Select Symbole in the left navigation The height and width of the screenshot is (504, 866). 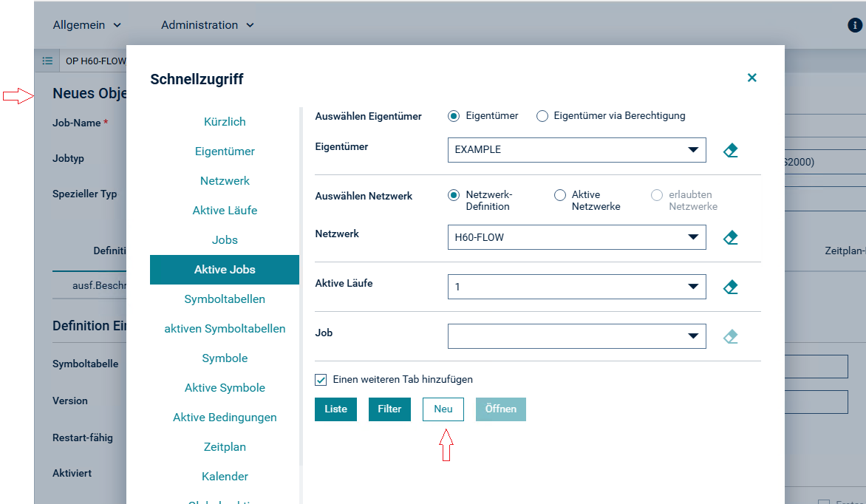[225, 358]
